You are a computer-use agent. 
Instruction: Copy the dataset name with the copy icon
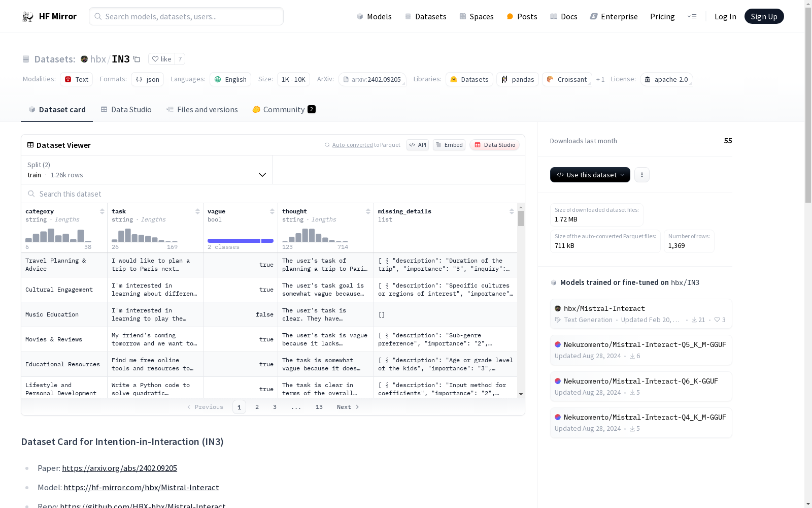point(137,59)
